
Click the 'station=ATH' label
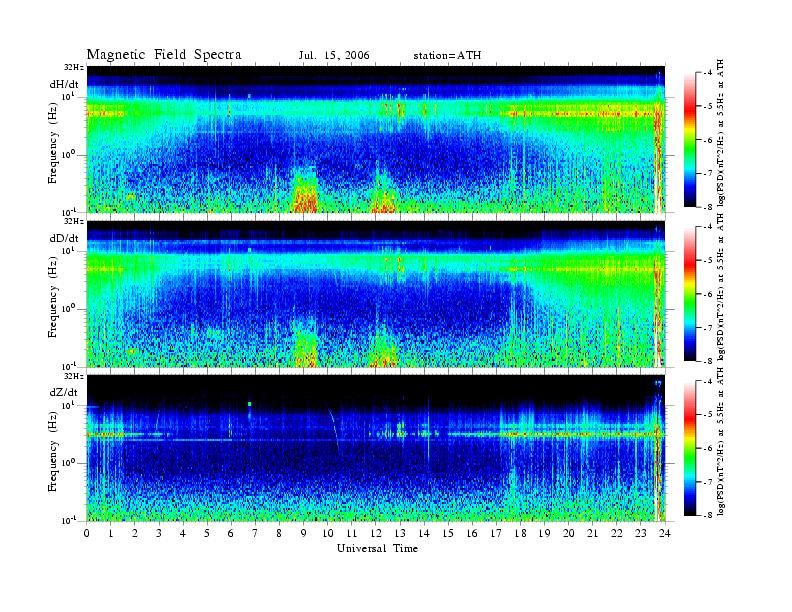click(x=447, y=55)
